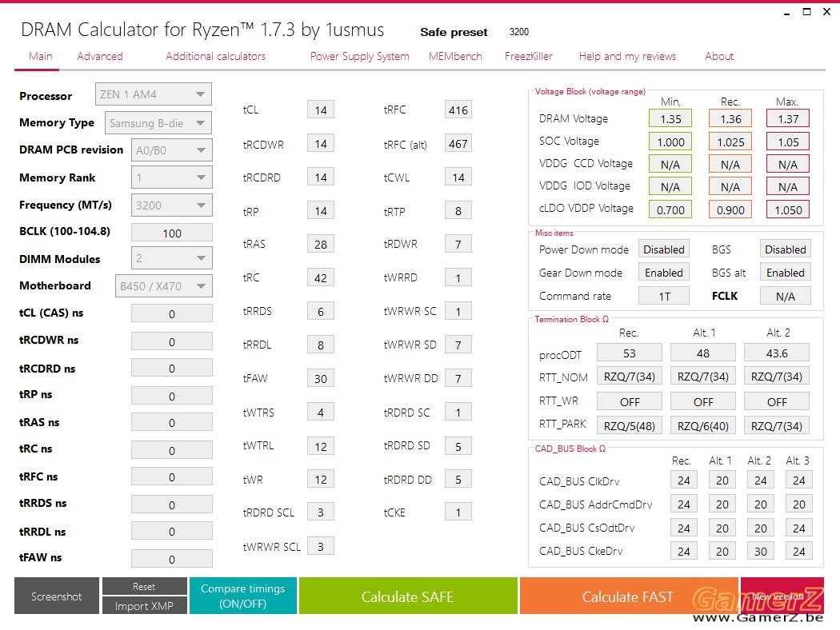Click RTT_PARK recommended value RZQ/5(48)
The height and width of the screenshot is (630, 840).
pyautogui.click(x=630, y=425)
